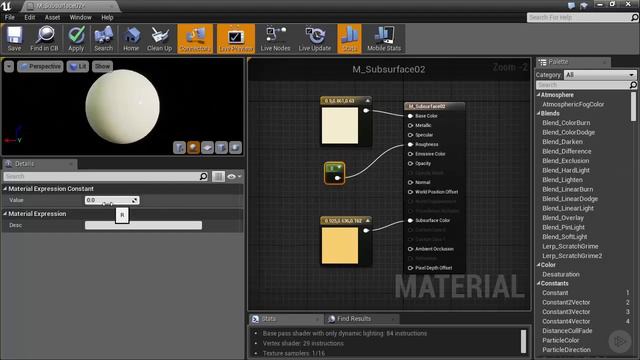Select Constant3Vector in the palette
The image size is (640, 360).
[x=566, y=312]
